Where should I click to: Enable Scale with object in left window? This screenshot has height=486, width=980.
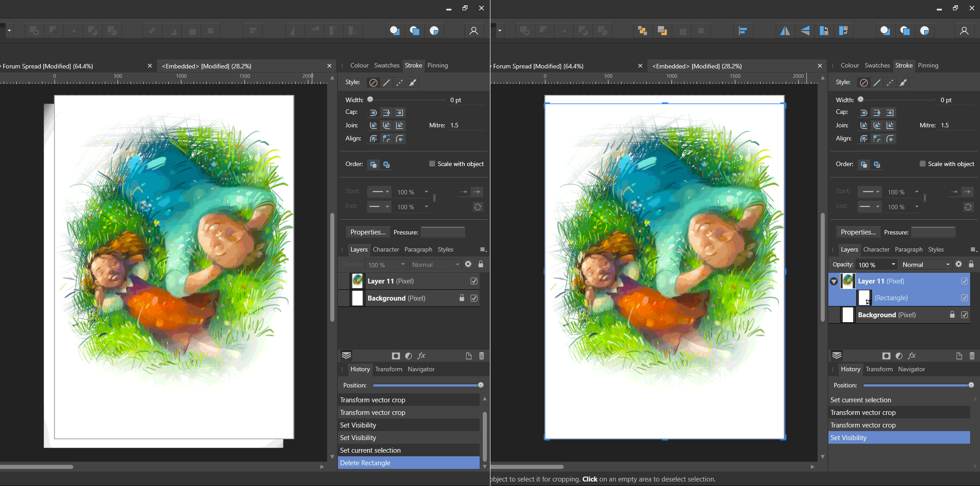click(432, 164)
